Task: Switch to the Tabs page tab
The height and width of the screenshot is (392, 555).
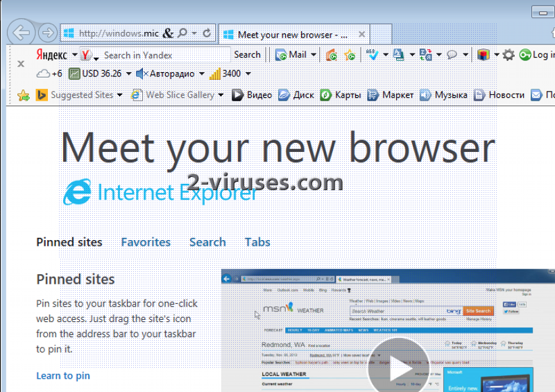Action: (x=257, y=242)
